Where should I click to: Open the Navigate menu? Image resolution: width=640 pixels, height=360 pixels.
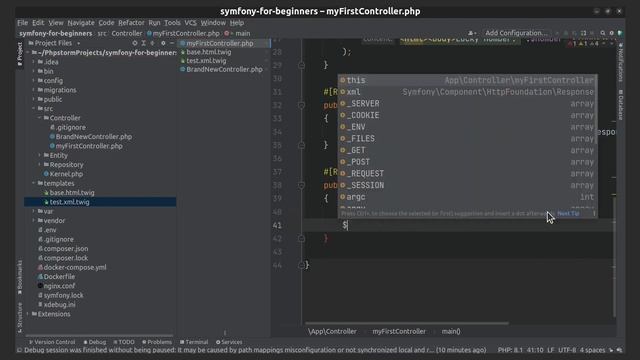(81, 23)
